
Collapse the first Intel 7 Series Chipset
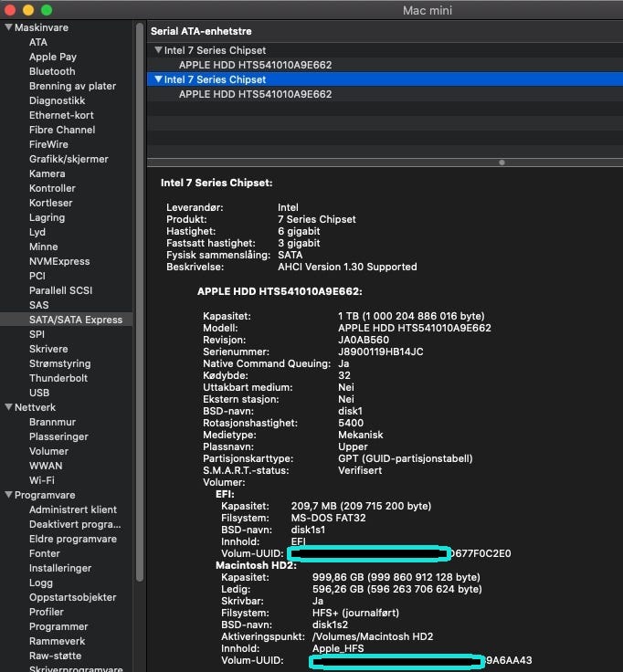click(x=158, y=50)
